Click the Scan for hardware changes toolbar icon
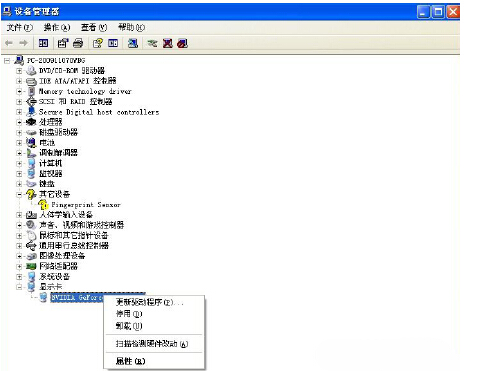This screenshot has height=371, width=477. (x=133, y=43)
